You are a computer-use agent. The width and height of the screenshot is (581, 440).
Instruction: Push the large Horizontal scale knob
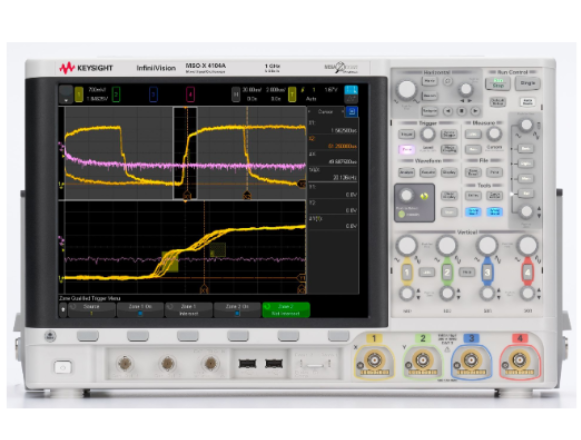(x=406, y=89)
